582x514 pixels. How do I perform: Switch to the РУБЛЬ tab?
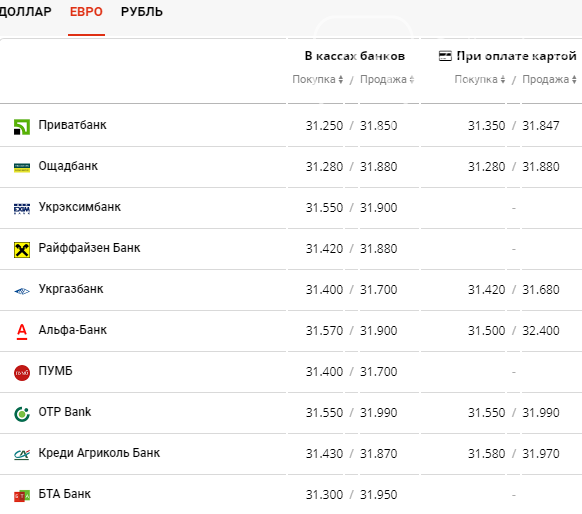tap(142, 12)
